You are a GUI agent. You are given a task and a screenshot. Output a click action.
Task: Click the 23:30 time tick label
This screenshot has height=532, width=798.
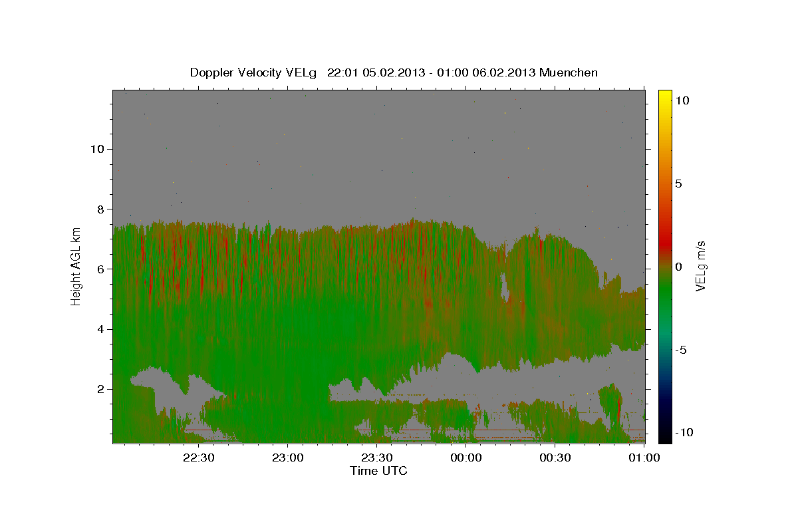[x=376, y=458]
